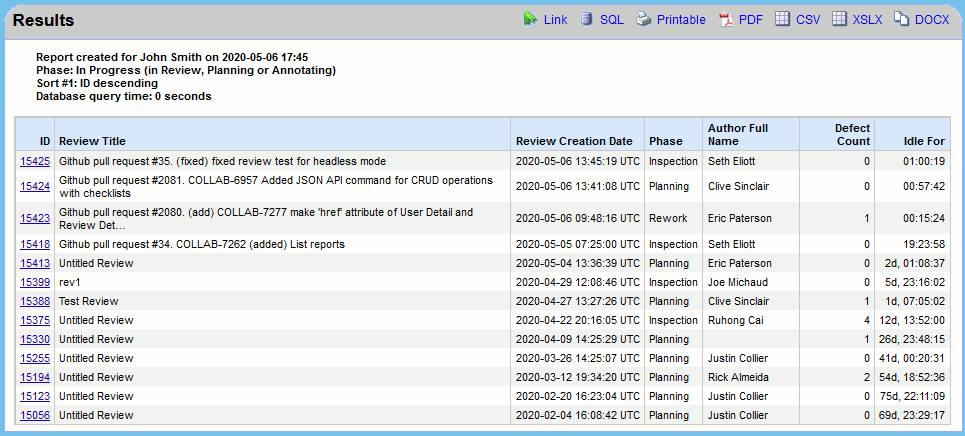Click the DOCX export text link

pyautogui.click(x=932, y=20)
